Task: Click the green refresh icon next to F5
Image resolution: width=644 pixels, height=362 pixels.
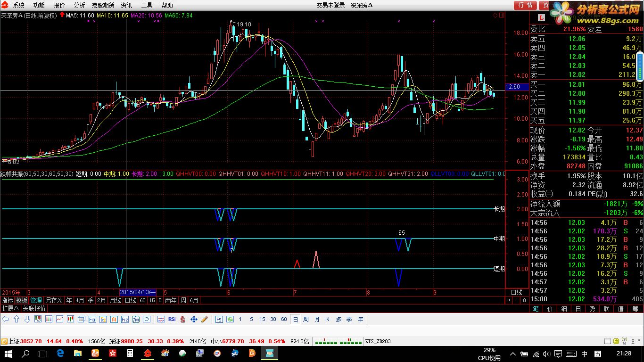Action: pos(230,319)
